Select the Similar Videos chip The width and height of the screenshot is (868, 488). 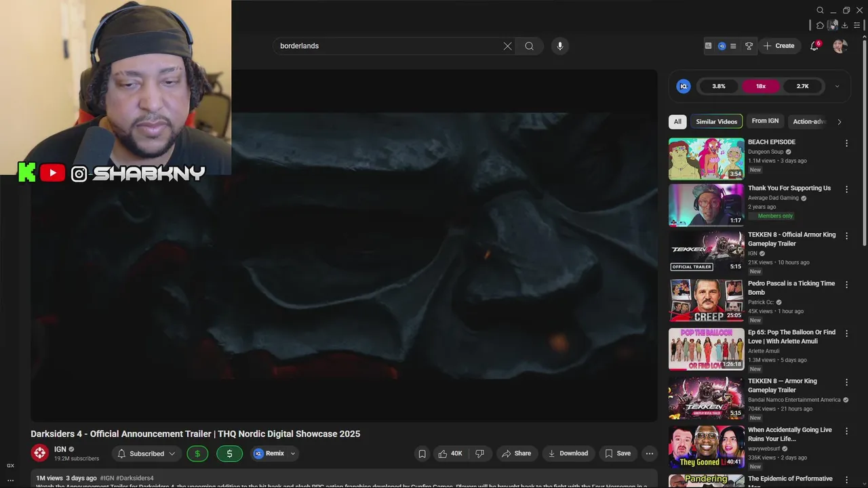coord(716,121)
